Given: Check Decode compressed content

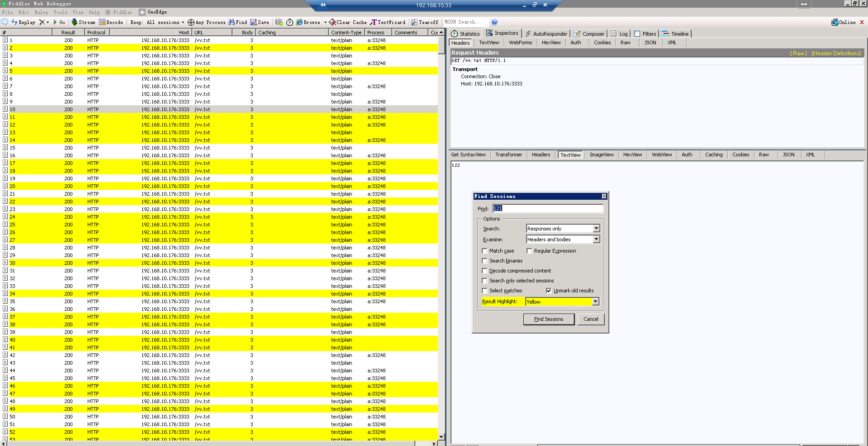Looking at the screenshot, I should [x=484, y=271].
